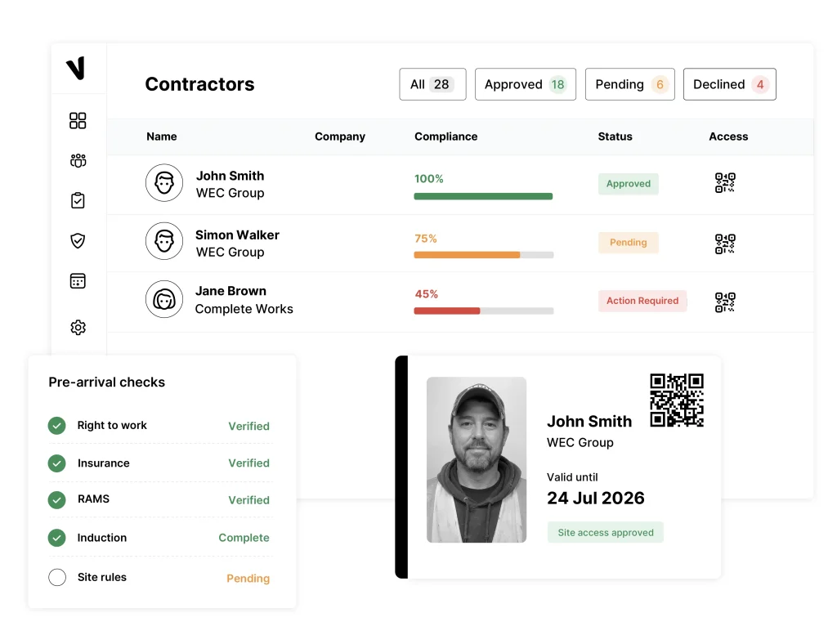Click the V logo in the sidebar
The height and width of the screenshot is (644, 837).
point(76,69)
